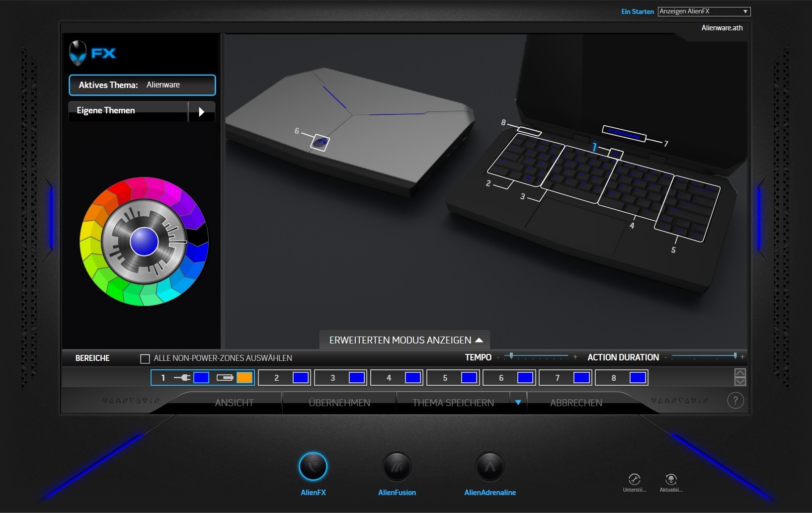This screenshot has width=812, height=513.
Task: Decrease tempo with minus sign
Action: click(498, 357)
